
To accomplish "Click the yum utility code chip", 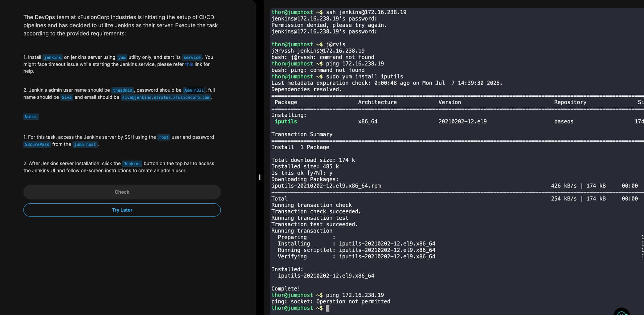I will [122, 57].
